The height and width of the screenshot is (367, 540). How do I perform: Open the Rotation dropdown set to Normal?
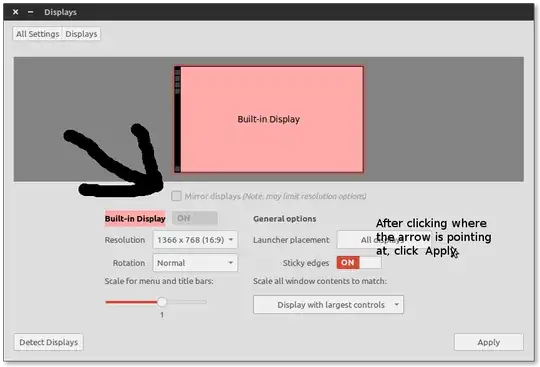[x=195, y=263]
